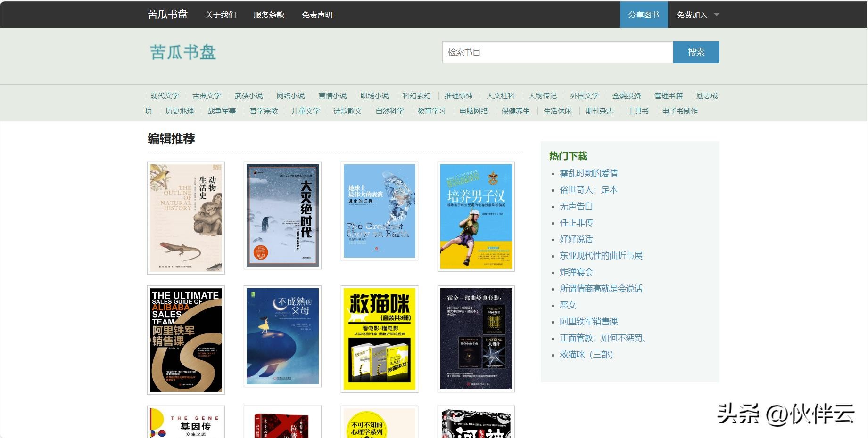Click the 分享图书 button in navbar

pyautogui.click(x=644, y=15)
